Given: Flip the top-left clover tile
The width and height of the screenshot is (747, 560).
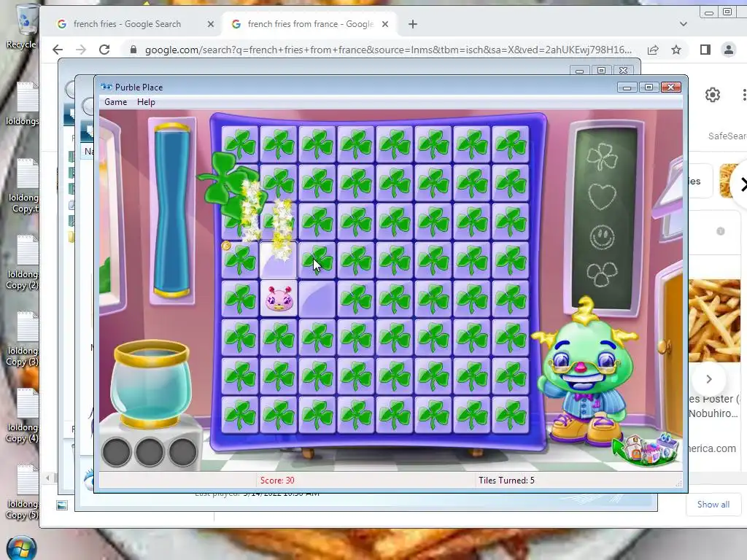Looking at the screenshot, I should 240,144.
